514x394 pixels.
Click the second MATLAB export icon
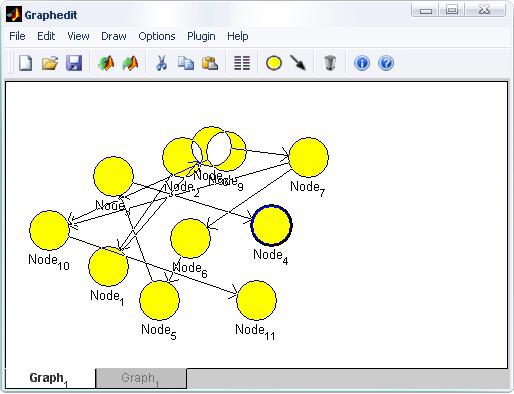(130, 63)
